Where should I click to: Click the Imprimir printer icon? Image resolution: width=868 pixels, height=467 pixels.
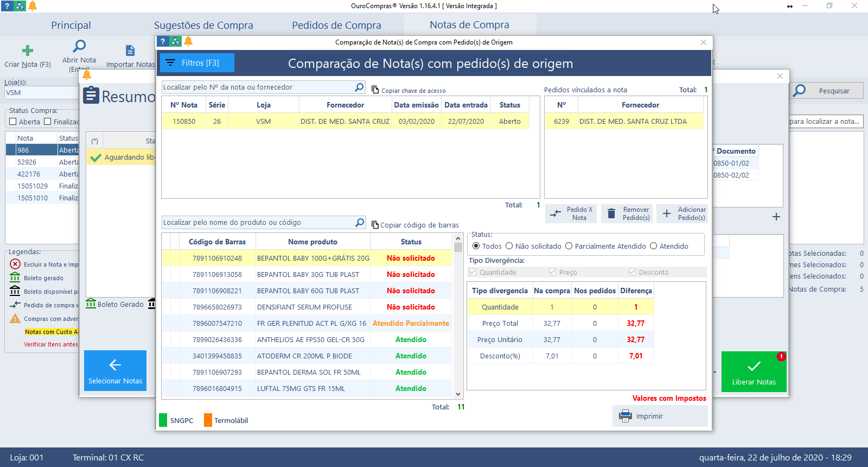(626, 416)
